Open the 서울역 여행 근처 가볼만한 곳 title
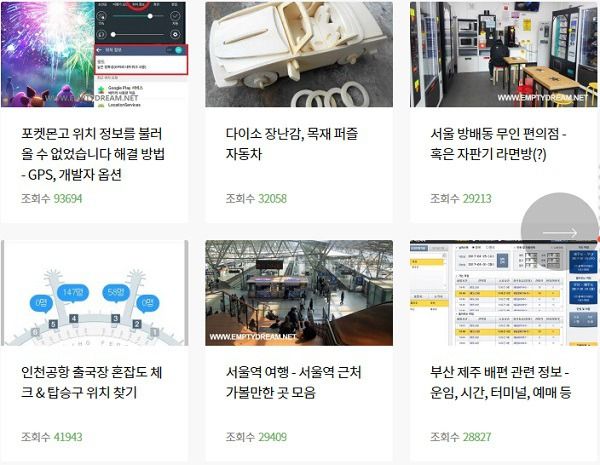Screen dimensions: 600x465 (x=293, y=382)
